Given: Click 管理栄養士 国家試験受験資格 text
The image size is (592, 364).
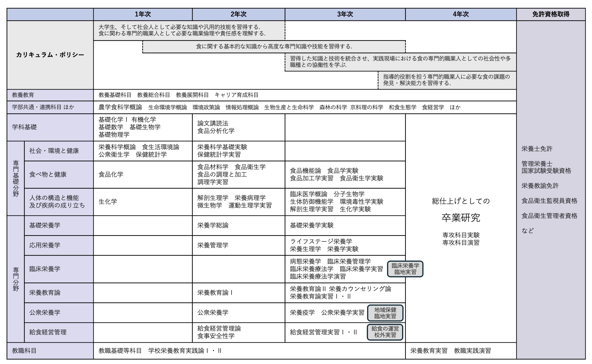Looking at the screenshot, I should (x=546, y=167).
